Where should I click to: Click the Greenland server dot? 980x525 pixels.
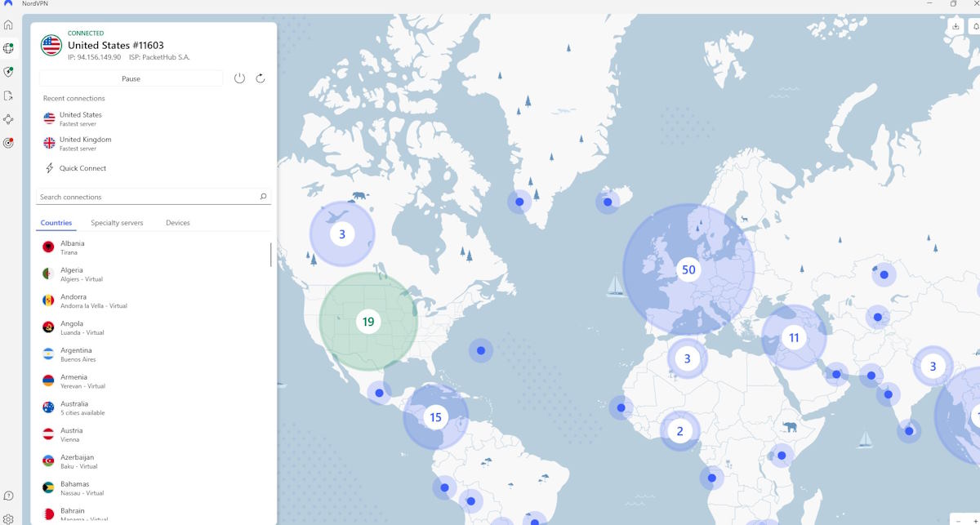[x=519, y=202]
